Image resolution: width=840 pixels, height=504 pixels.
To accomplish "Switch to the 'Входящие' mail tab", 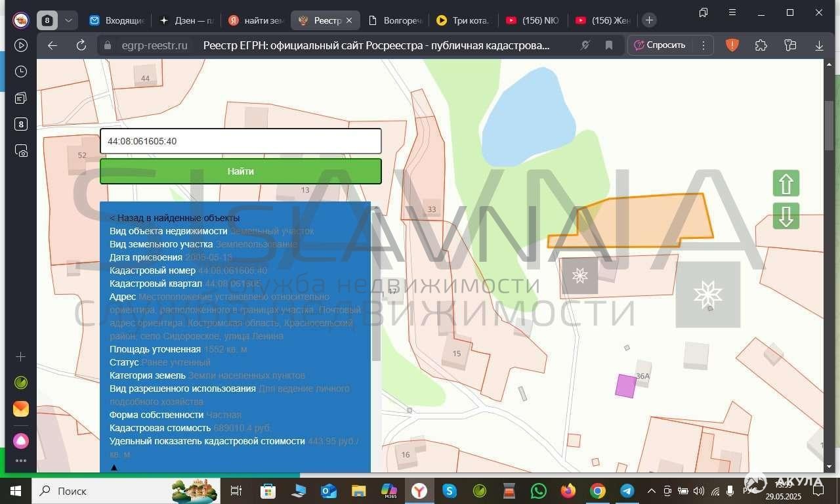I will pyautogui.click(x=117, y=20).
